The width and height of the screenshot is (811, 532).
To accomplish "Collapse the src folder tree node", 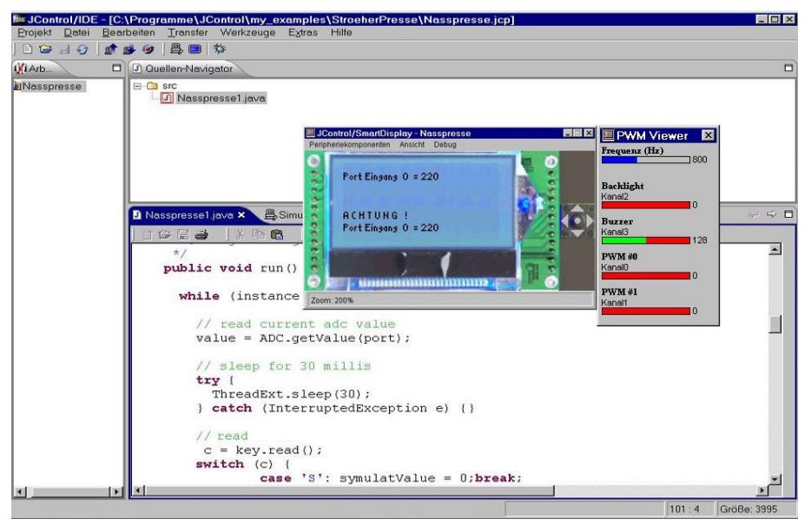I will (137, 87).
